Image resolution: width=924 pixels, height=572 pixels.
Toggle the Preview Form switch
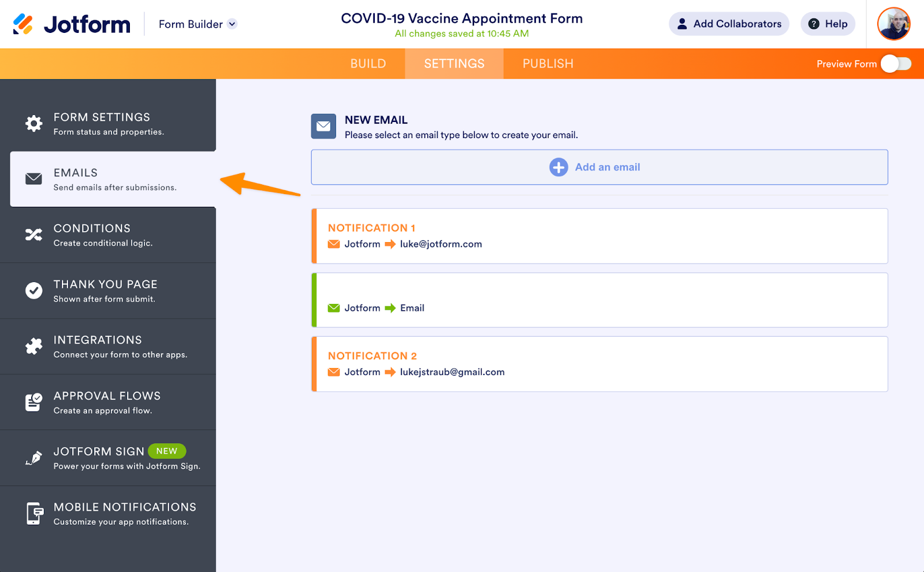(x=896, y=64)
